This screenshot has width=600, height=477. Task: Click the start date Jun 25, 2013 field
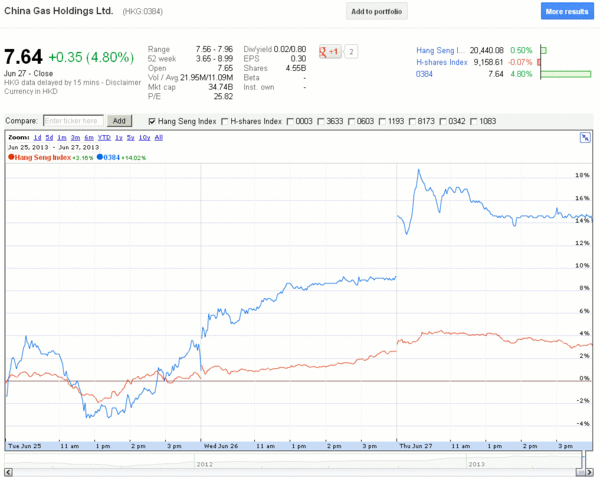click(28, 147)
